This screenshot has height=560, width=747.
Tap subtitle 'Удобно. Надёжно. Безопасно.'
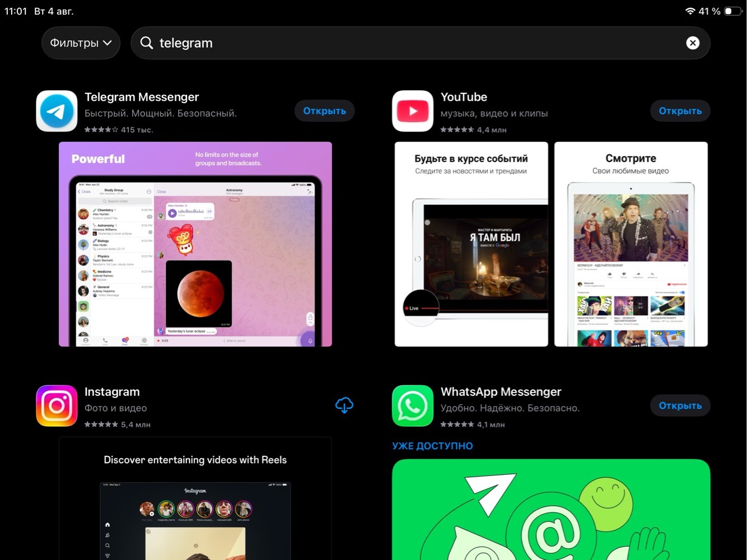pyautogui.click(x=510, y=408)
